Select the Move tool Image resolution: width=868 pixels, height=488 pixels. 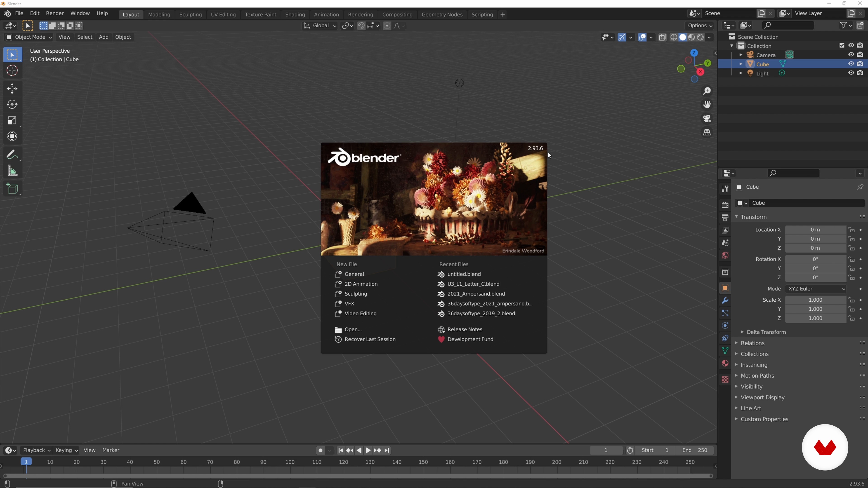pos(12,89)
